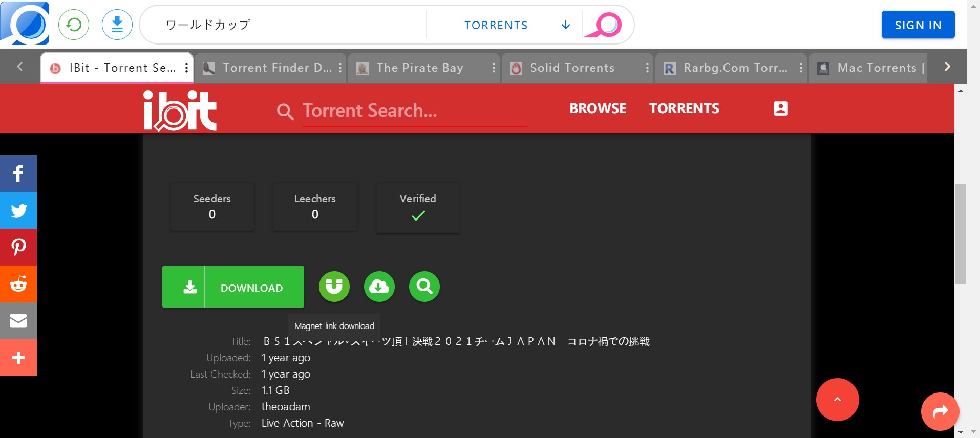Click the iBit site logo
The width and height of the screenshot is (980, 438).
(180, 110)
